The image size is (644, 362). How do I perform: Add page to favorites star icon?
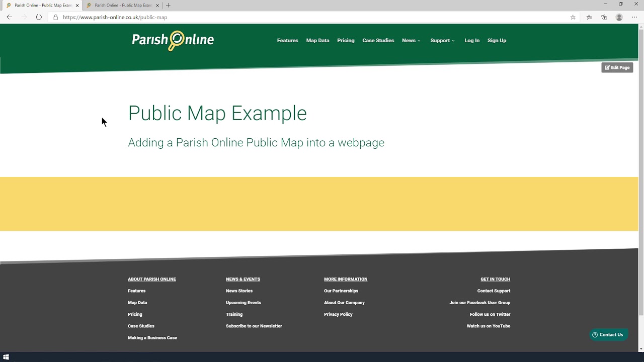click(x=573, y=17)
